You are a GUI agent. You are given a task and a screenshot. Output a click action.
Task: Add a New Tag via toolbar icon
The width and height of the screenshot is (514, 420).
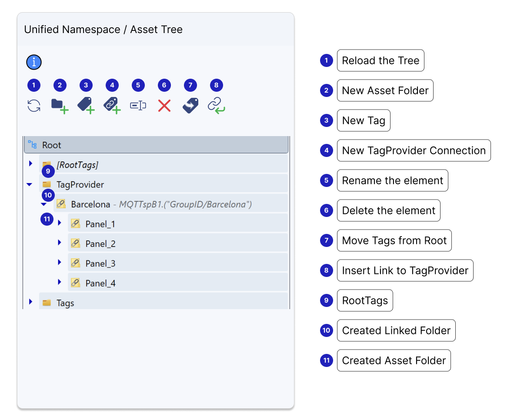pyautogui.click(x=86, y=106)
